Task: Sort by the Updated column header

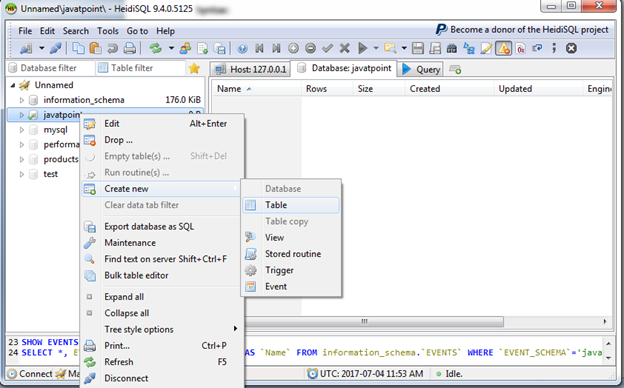Action: [x=538, y=89]
